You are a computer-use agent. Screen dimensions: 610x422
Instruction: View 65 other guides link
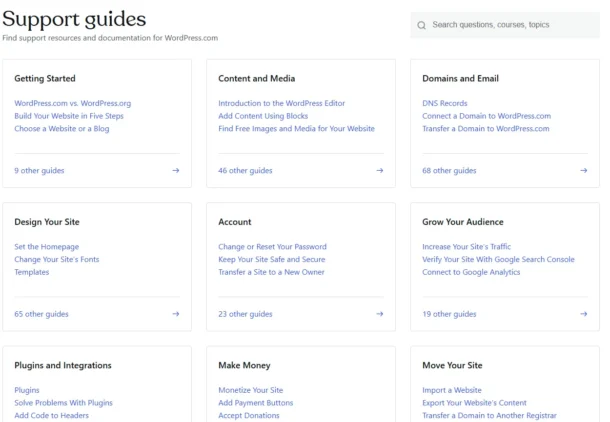pyautogui.click(x=41, y=314)
